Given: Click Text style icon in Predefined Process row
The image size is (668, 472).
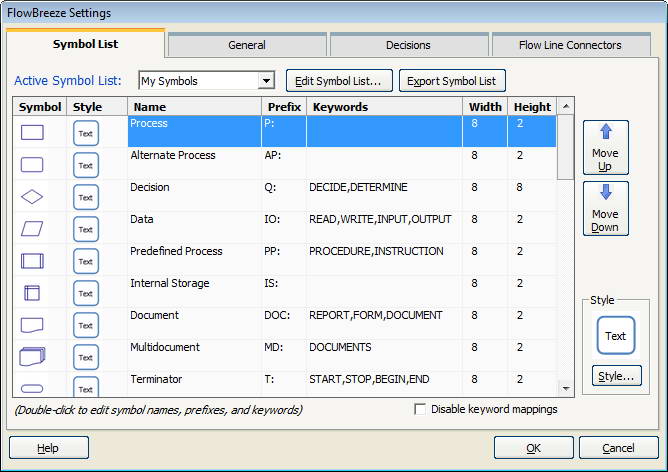Looking at the screenshot, I should (86, 261).
